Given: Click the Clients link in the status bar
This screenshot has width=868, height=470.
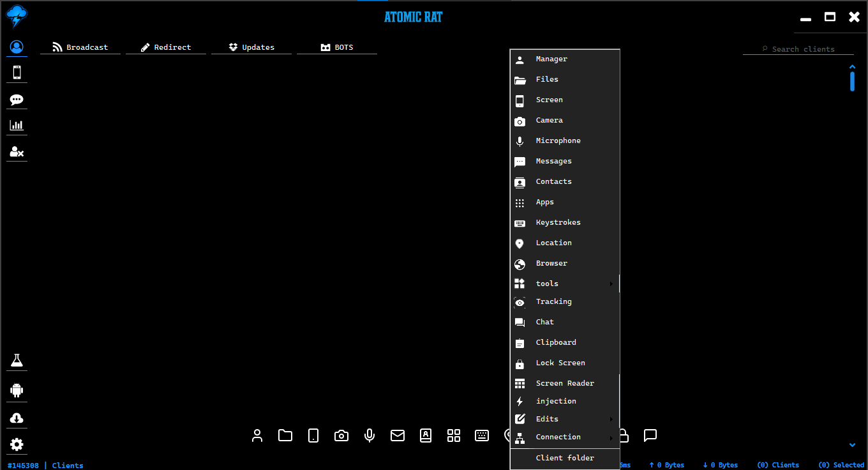Looking at the screenshot, I should point(67,465).
